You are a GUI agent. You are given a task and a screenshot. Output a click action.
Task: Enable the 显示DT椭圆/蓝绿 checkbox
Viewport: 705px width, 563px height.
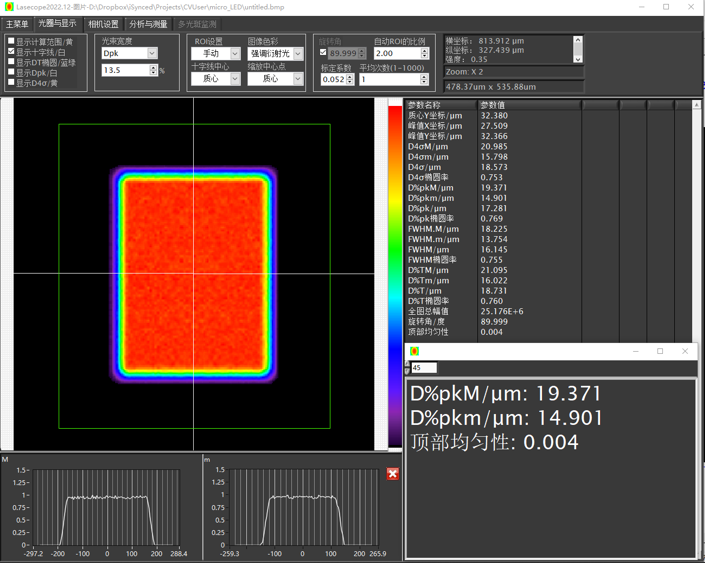point(11,62)
